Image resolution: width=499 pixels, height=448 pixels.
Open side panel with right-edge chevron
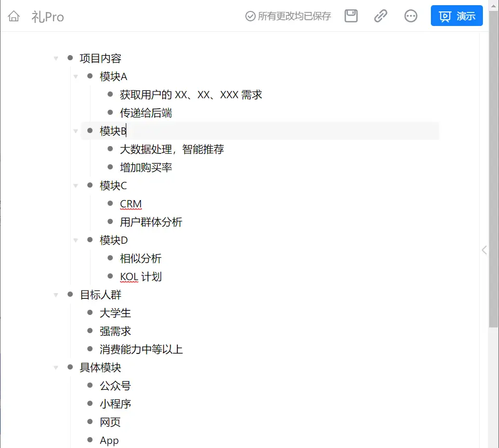pos(484,250)
